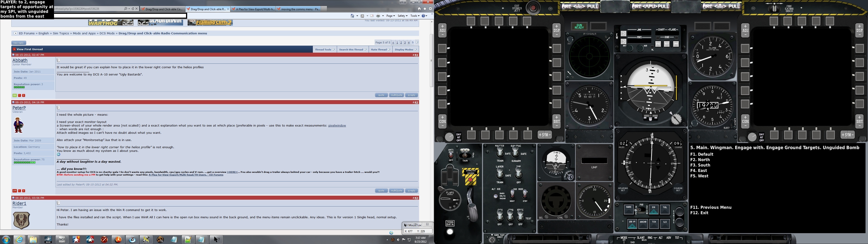Toggle the ANTI-SKID switch
This screenshot has width=868, height=244.
[x=451, y=155]
